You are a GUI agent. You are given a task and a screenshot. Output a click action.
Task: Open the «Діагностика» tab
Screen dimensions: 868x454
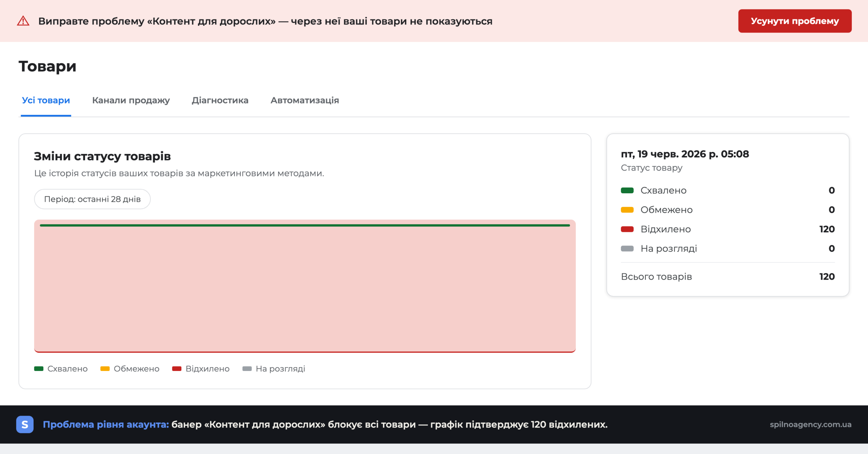coord(220,100)
